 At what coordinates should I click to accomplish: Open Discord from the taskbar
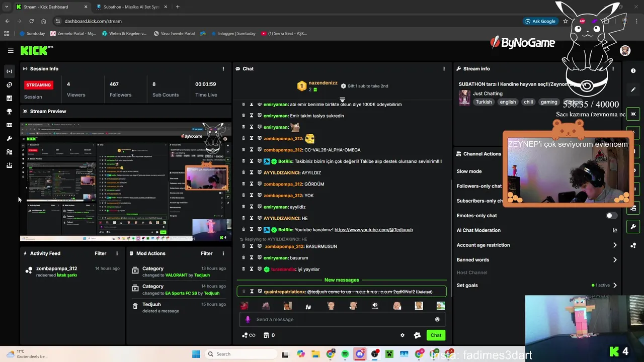point(360,354)
